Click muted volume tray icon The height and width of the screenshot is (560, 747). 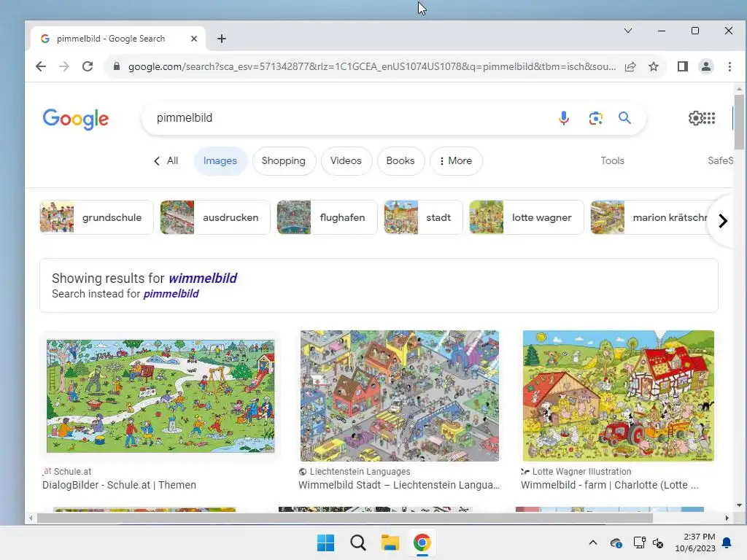658,542
